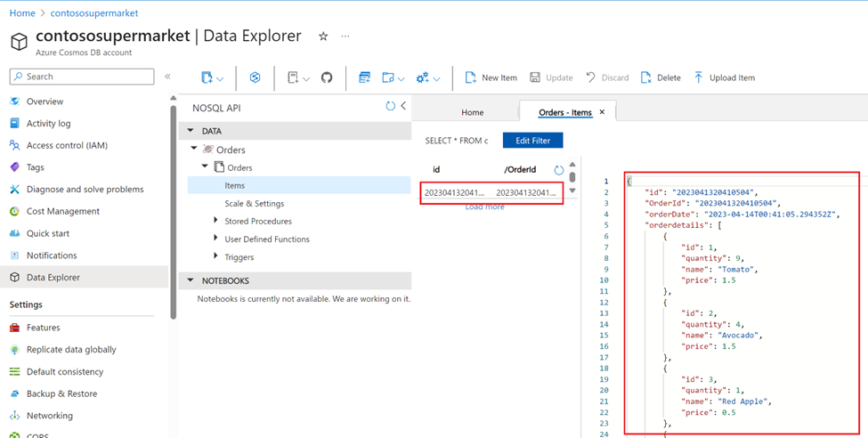
Task: Click the New Container toolbar icon
Action: [x=207, y=78]
